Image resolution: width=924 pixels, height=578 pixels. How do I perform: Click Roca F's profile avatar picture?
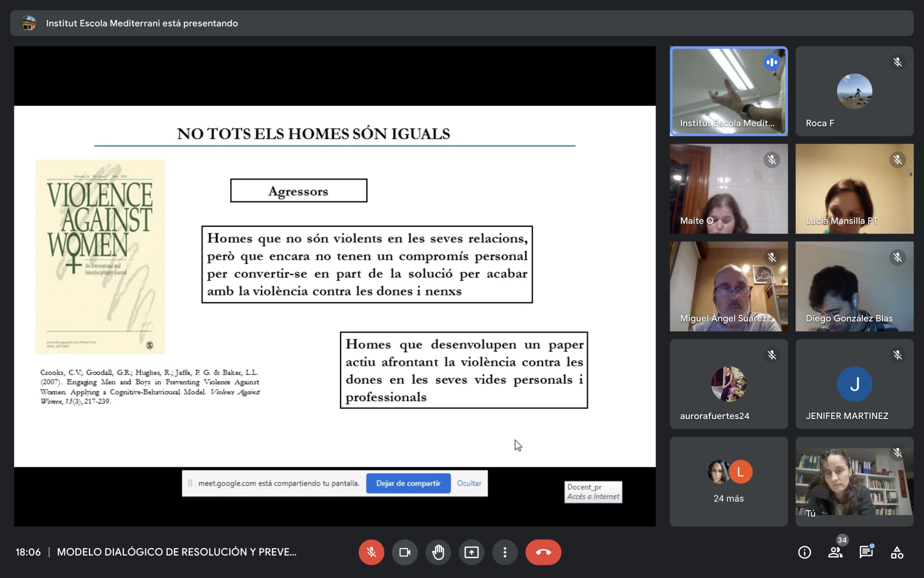coord(855,91)
